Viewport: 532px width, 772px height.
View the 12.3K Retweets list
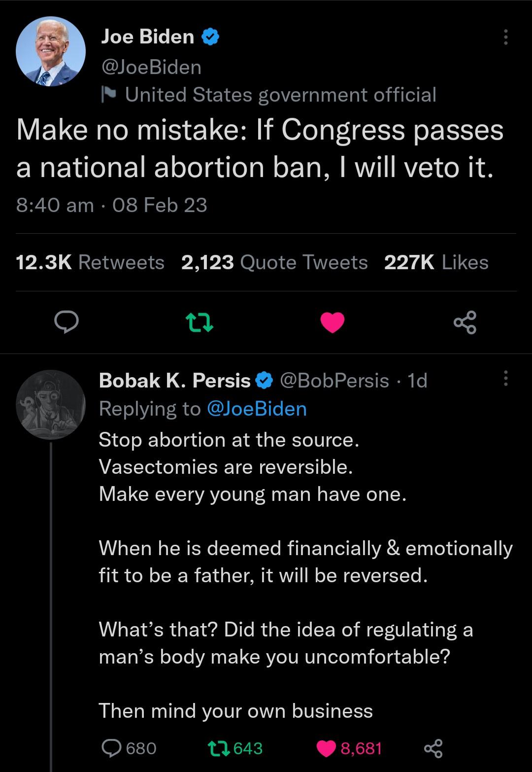click(90, 262)
